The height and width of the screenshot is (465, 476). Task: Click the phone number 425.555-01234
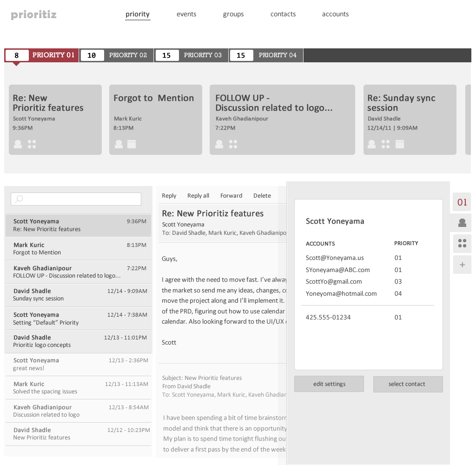point(328,317)
